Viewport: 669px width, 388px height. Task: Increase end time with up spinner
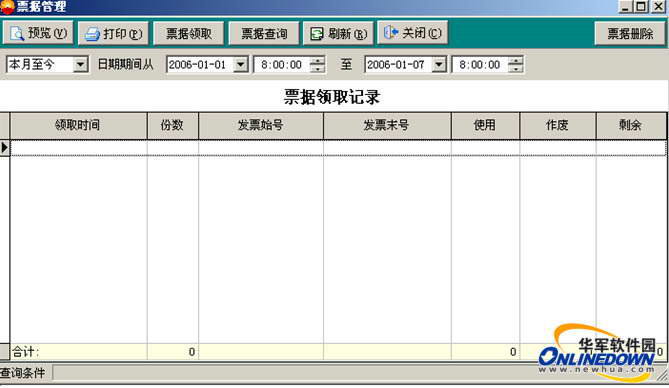tap(515, 61)
